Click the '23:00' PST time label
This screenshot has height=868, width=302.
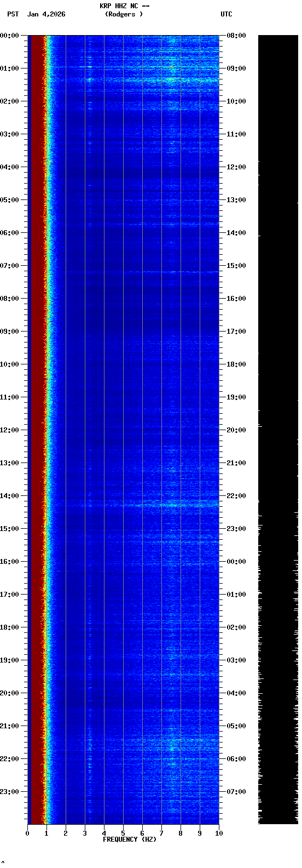(10, 792)
